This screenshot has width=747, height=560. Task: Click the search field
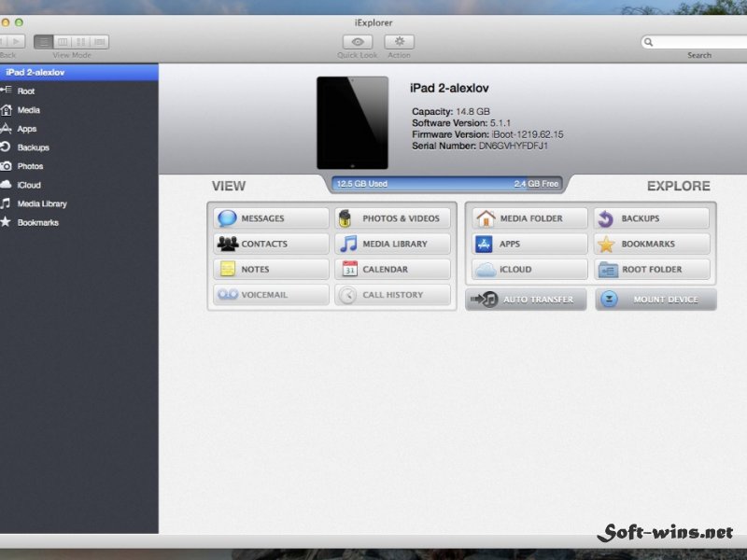(x=694, y=42)
